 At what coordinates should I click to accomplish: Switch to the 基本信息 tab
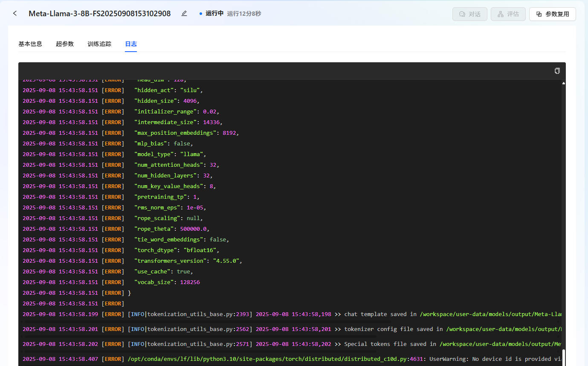point(30,44)
